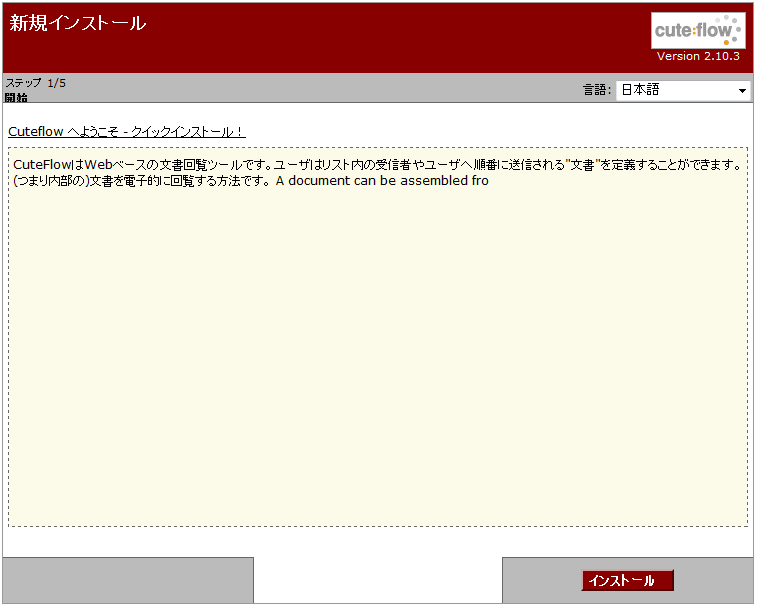Click the 新規インストール title
757x607 pixels.
pyautogui.click(x=78, y=23)
